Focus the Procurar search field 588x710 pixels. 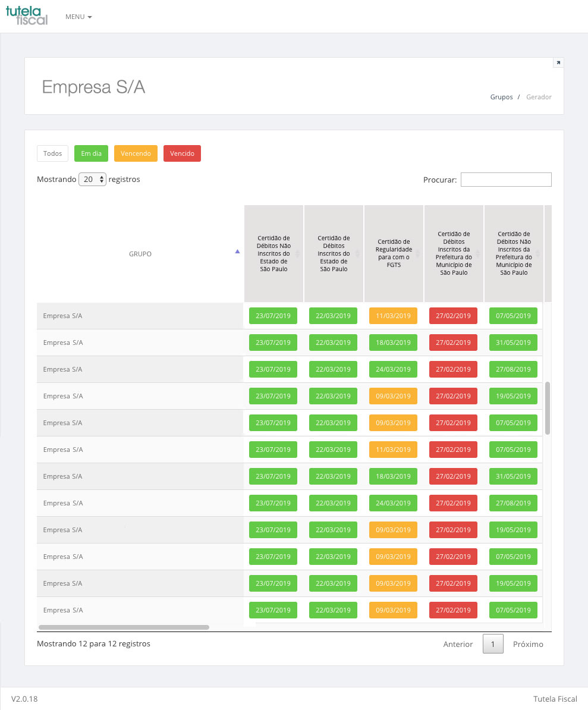[x=505, y=180]
